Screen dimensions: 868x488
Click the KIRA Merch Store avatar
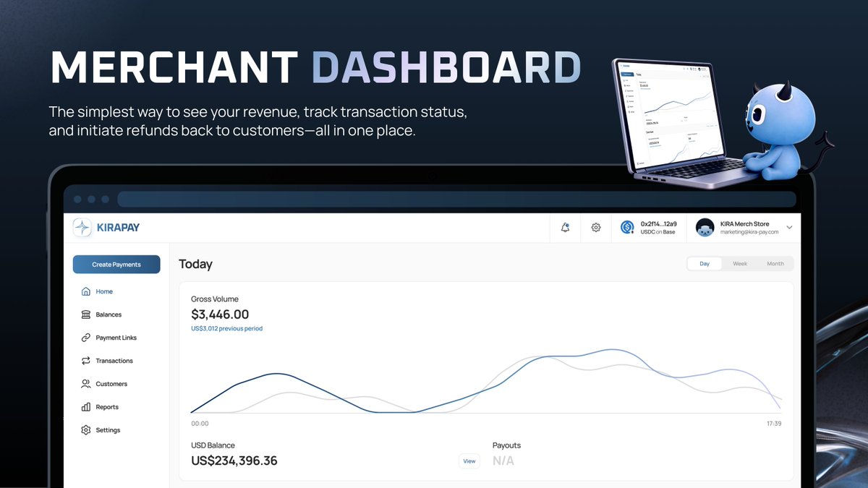click(705, 228)
